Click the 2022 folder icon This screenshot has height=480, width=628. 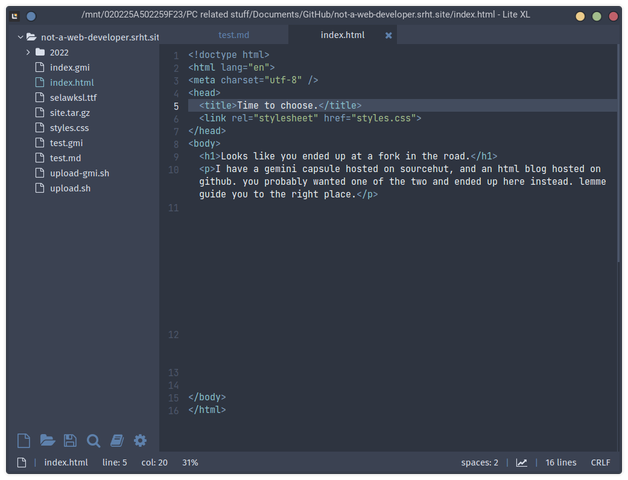click(40, 52)
